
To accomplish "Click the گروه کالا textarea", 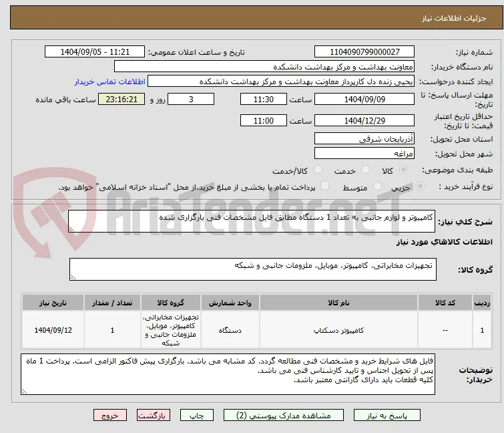I will point(252,269).
